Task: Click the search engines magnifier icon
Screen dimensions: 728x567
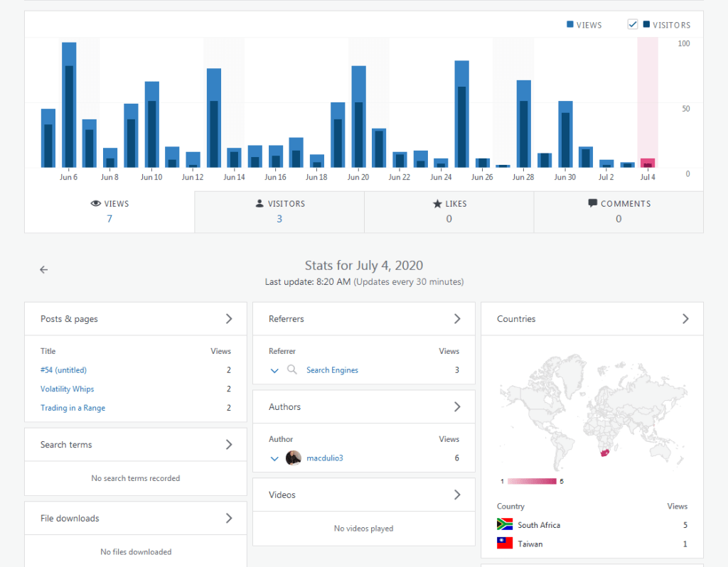Action: coord(291,370)
